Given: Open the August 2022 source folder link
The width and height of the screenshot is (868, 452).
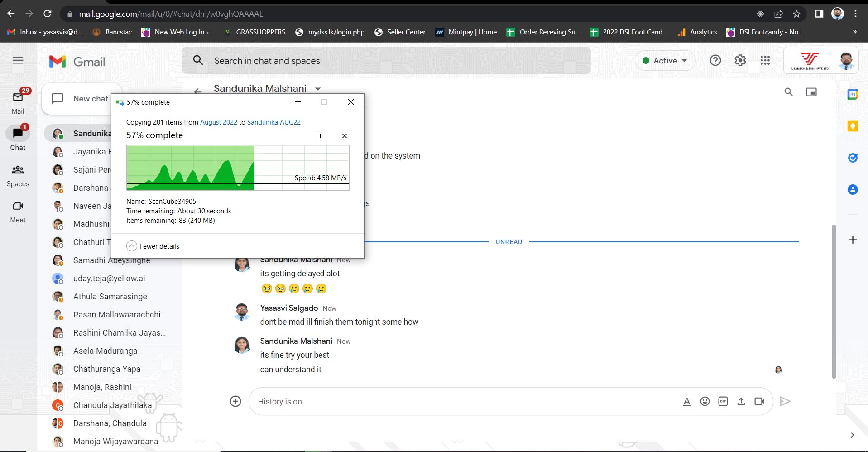Looking at the screenshot, I should (x=218, y=122).
